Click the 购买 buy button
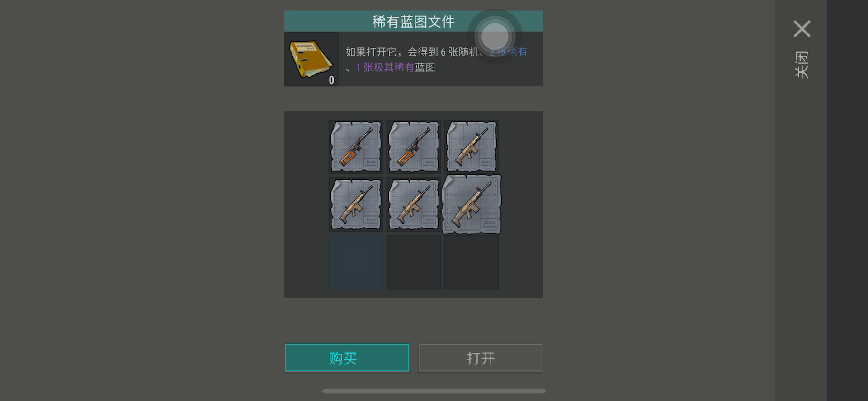Image resolution: width=868 pixels, height=401 pixels. 347,358
